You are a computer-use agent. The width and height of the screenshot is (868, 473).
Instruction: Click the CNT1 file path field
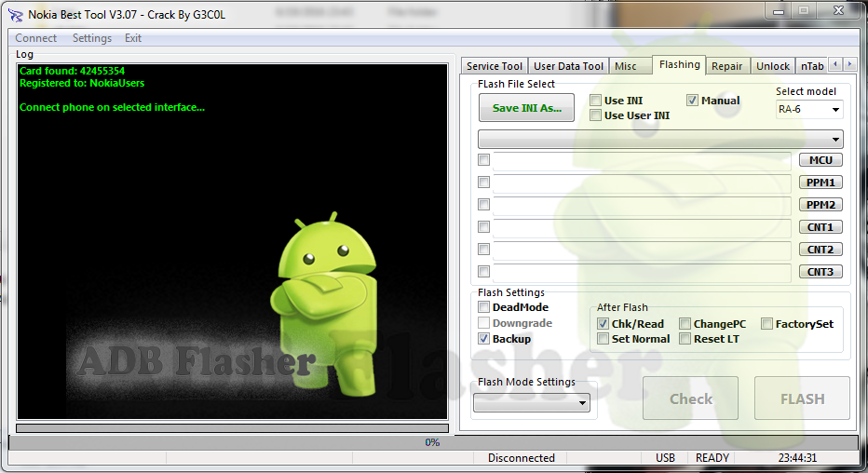tap(642, 227)
